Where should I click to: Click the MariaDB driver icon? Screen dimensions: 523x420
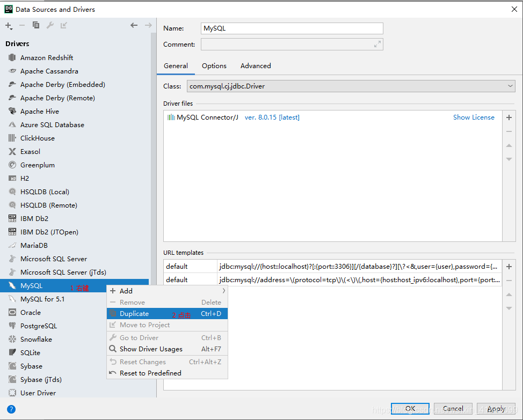coord(12,246)
